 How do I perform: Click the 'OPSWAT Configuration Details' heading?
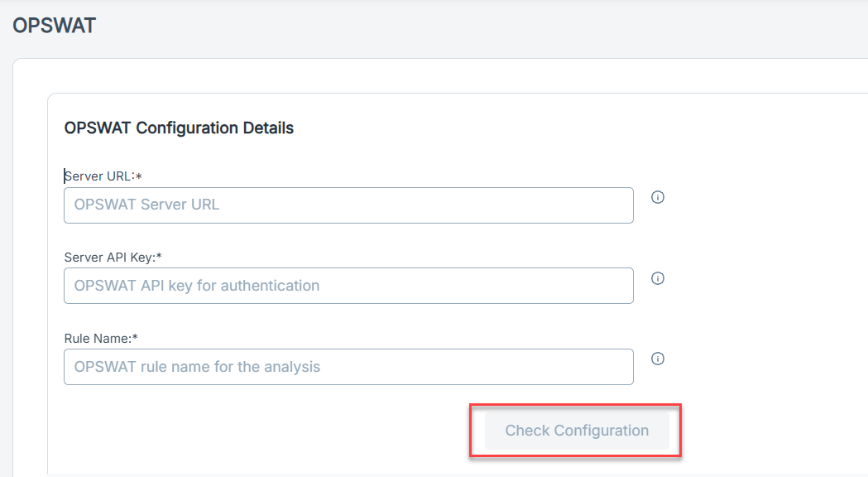pos(179,128)
